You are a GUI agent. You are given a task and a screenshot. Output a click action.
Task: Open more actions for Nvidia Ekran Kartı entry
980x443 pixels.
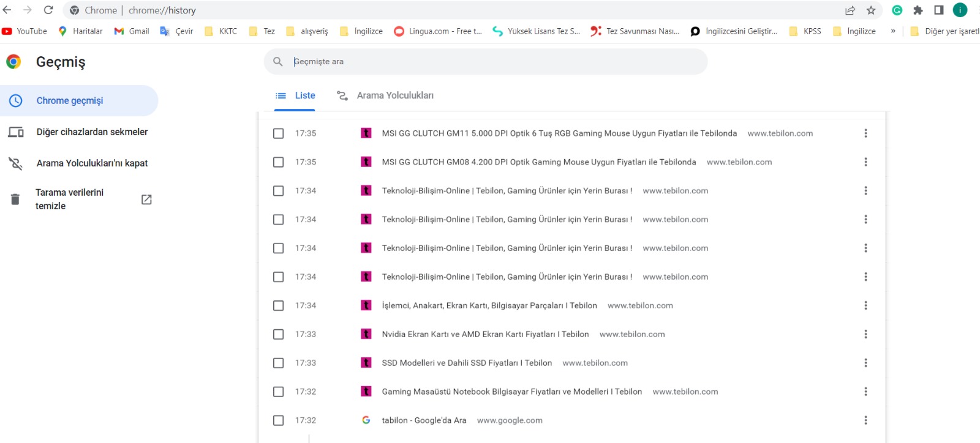(x=865, y=334)
